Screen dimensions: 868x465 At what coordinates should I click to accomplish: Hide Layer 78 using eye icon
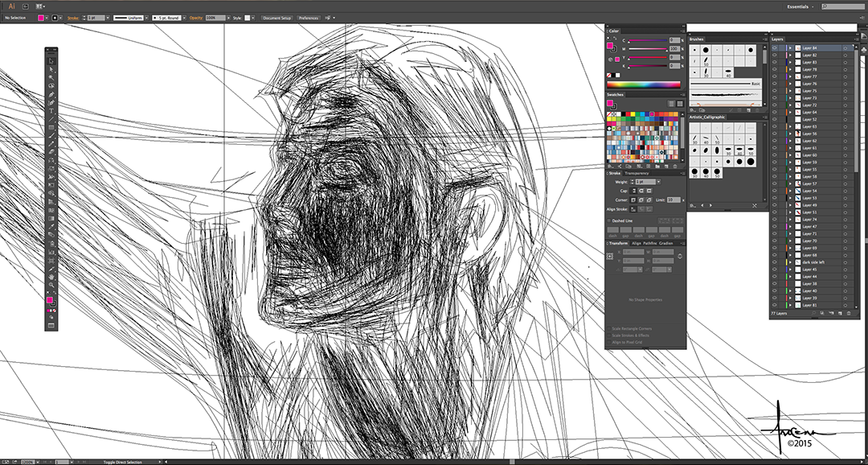coord(775,70)
